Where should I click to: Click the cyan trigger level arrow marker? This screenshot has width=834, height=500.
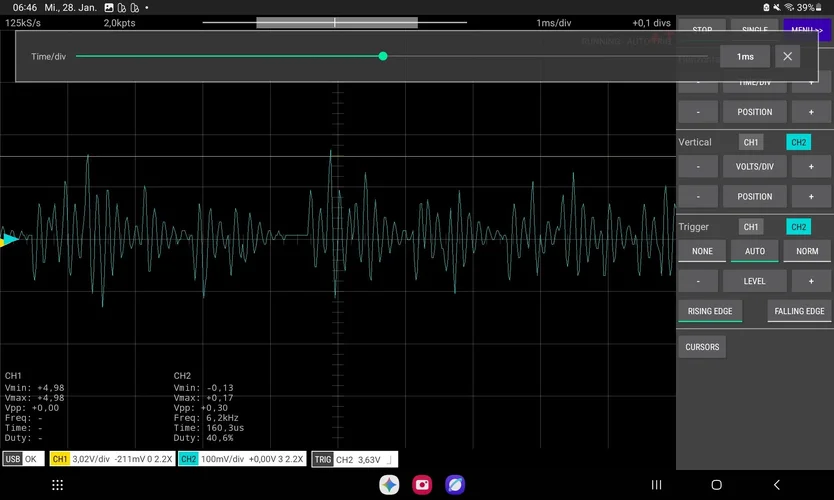coord(11,238)
